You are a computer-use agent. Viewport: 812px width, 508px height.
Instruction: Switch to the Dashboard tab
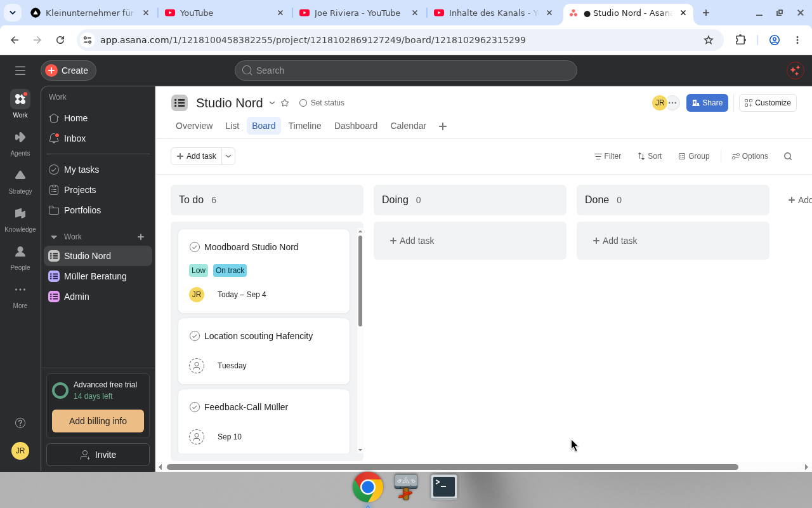tap(356, 126)
